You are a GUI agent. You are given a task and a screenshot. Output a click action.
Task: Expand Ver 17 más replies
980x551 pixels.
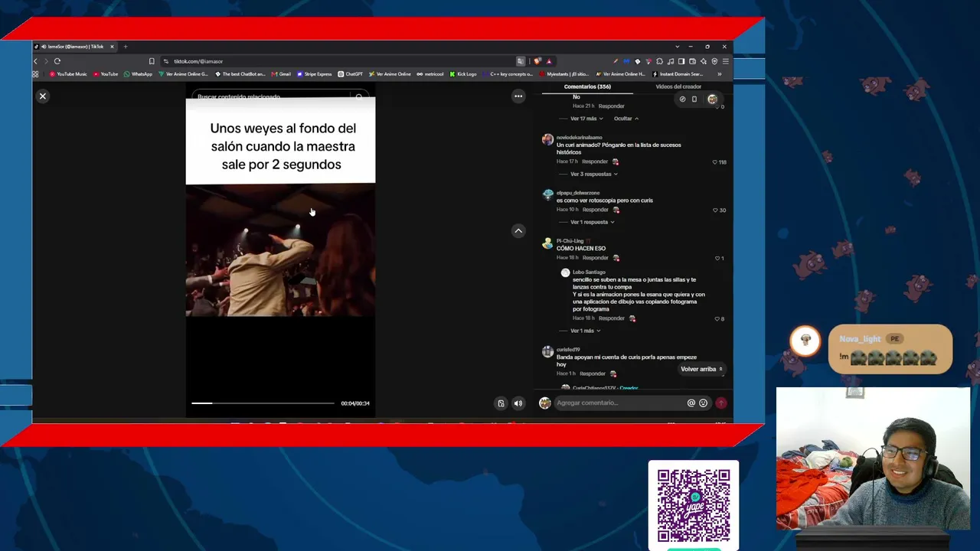coord(586,119)
